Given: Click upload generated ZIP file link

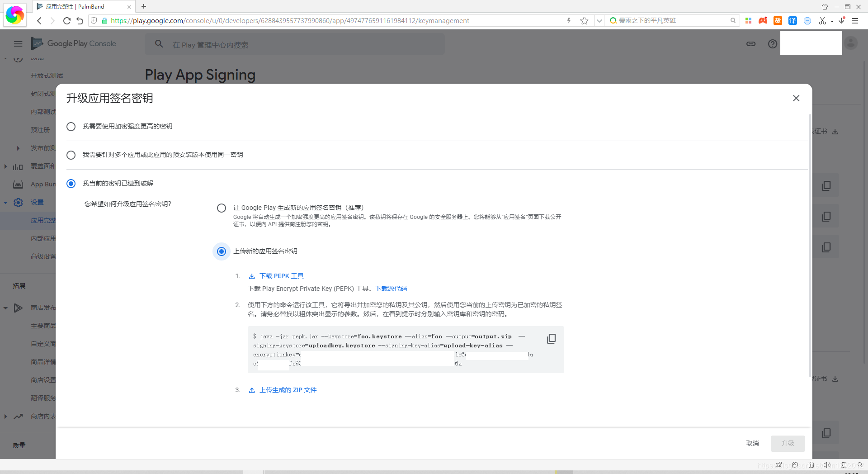Looking at the screenshot, I should point(288,390).
